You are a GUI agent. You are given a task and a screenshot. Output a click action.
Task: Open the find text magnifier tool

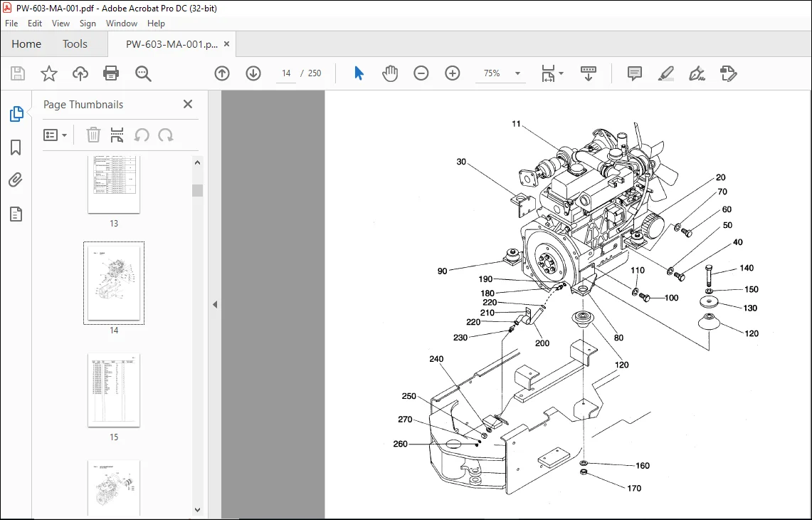tap(143, 73)
